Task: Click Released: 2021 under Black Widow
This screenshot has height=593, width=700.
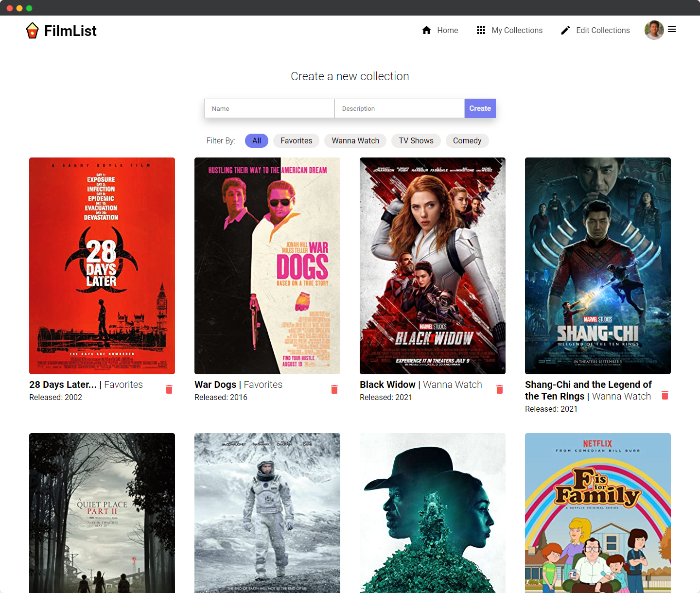Action: coord(386,397)
